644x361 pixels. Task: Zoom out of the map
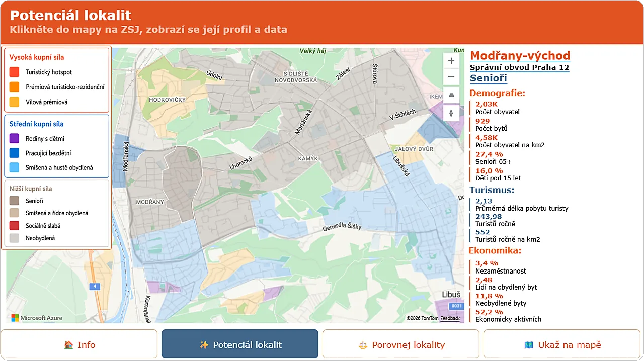click(451, 77)
